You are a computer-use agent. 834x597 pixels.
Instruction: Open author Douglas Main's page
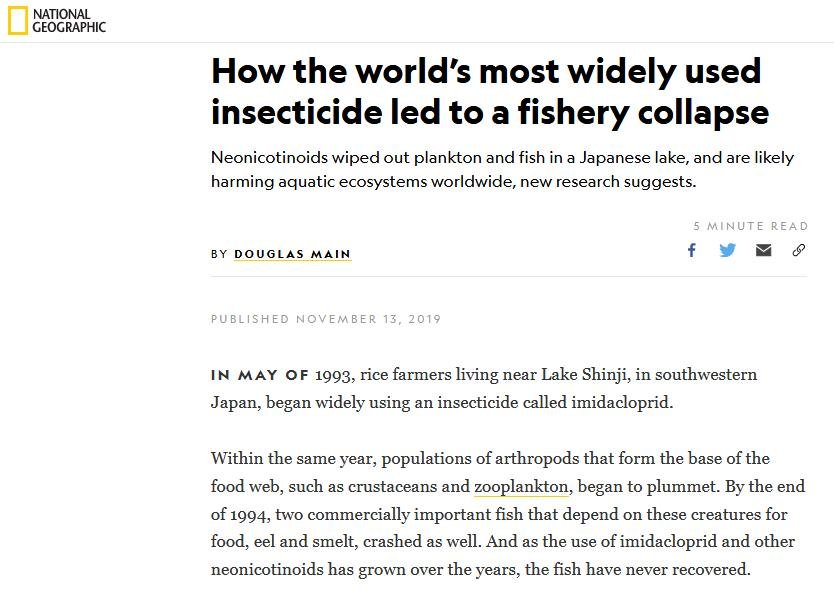292,254
